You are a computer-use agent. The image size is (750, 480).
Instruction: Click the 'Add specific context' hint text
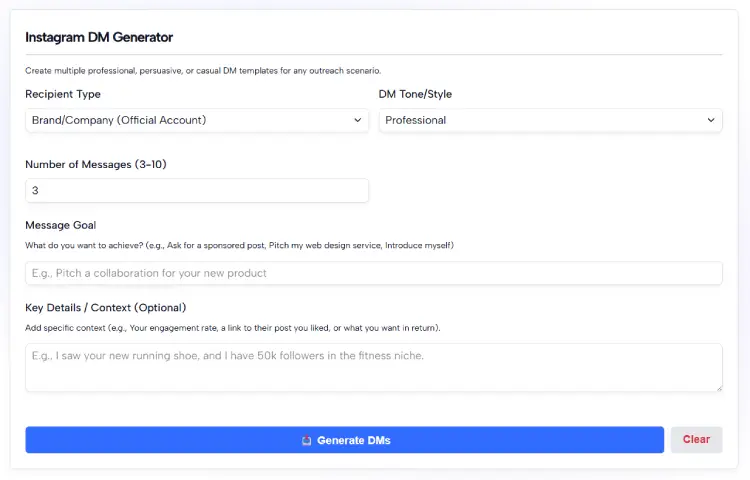pos(232,328)
